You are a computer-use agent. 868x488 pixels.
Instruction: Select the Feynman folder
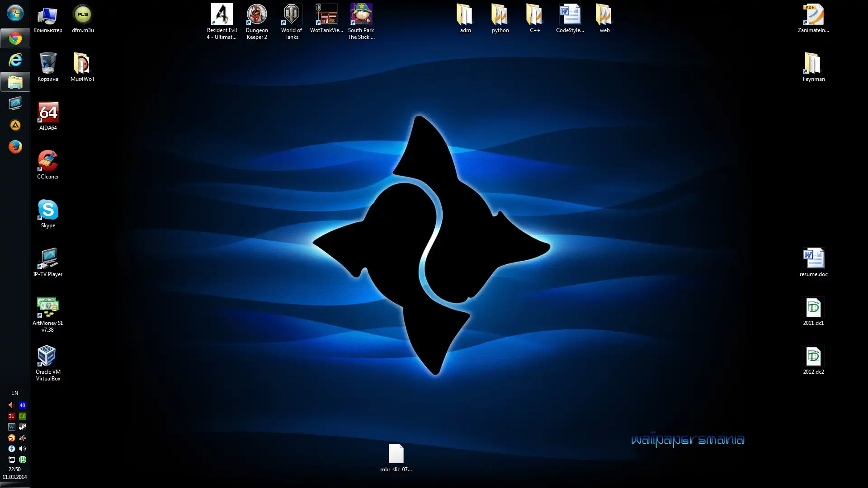(813, 64)
